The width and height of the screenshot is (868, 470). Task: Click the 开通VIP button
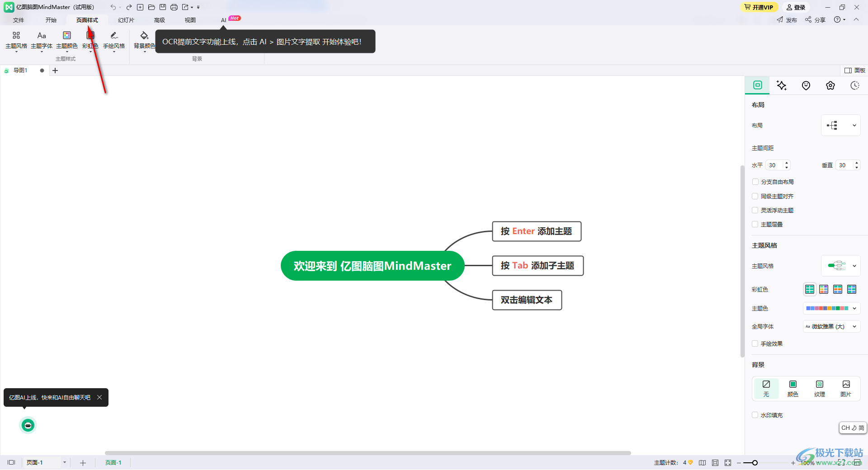pyautogui.click(x=759, y=7)
